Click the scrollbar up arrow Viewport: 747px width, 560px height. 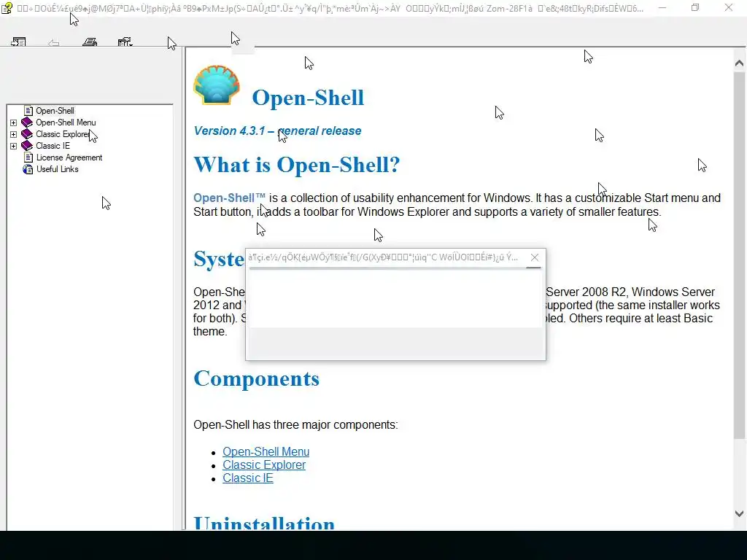click(x=739, y=63)
